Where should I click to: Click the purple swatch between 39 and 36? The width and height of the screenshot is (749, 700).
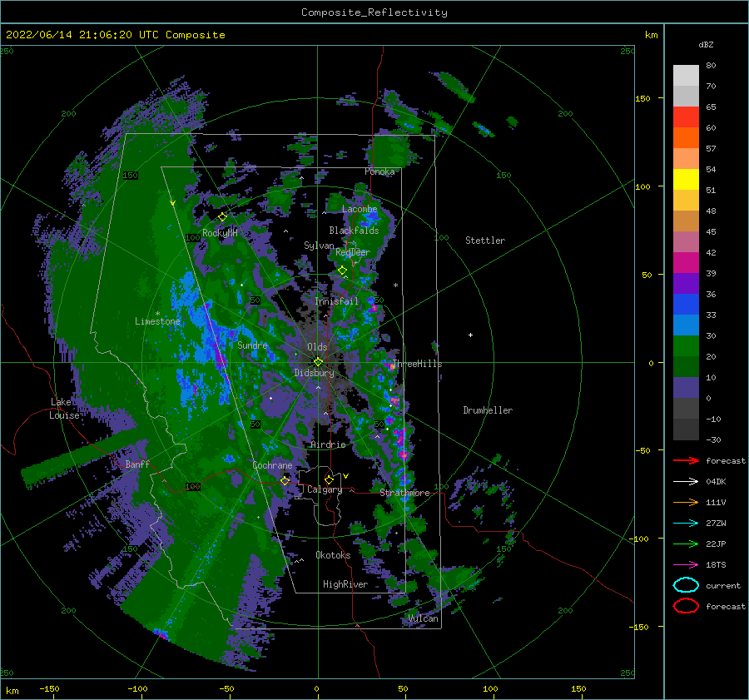click(686, 283)
